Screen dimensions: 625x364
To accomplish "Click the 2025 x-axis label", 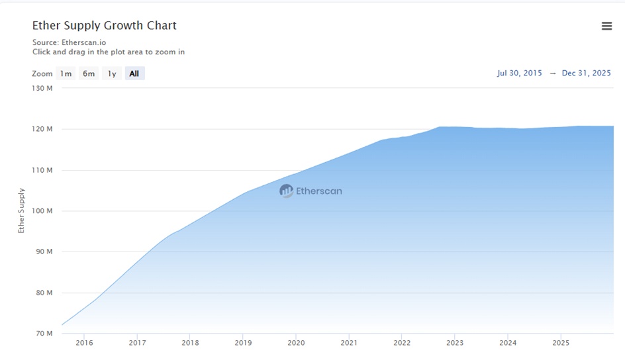I will (x=561, y=343).
